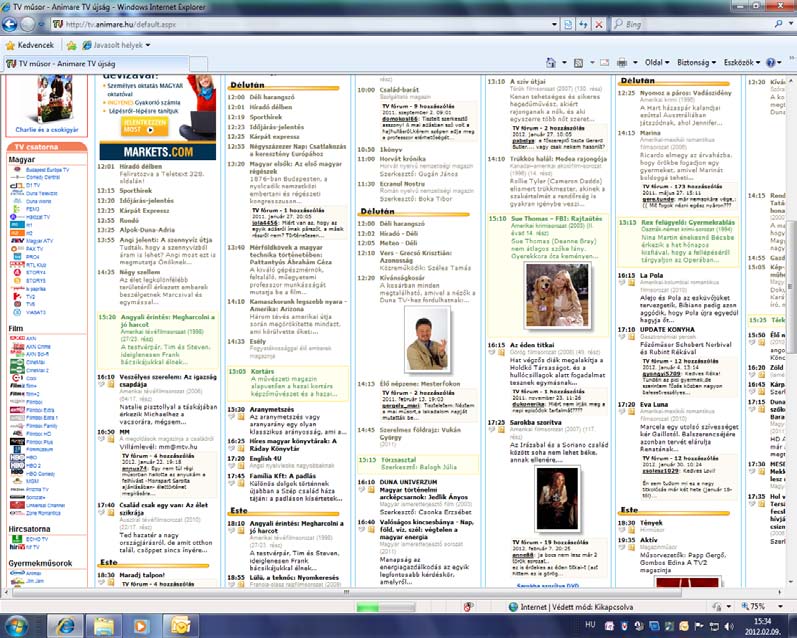The height and width of the screenshot is (638, 797).
Task: Click the Internet Explorer taskbar icon
Action: (x=65, y=626)
